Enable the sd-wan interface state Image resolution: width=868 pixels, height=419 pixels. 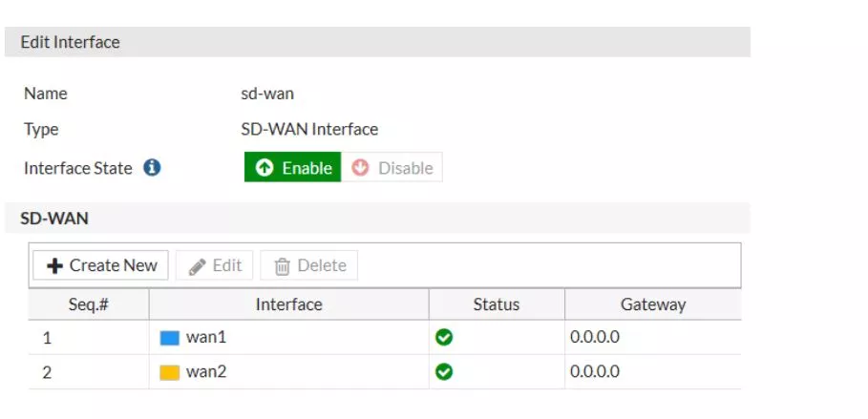pos(293,168)
